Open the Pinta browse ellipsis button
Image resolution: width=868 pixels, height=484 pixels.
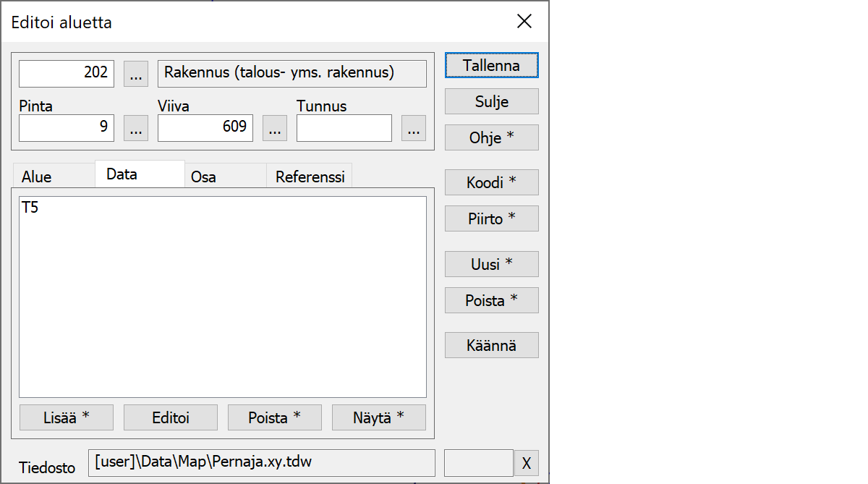[136, 128]
